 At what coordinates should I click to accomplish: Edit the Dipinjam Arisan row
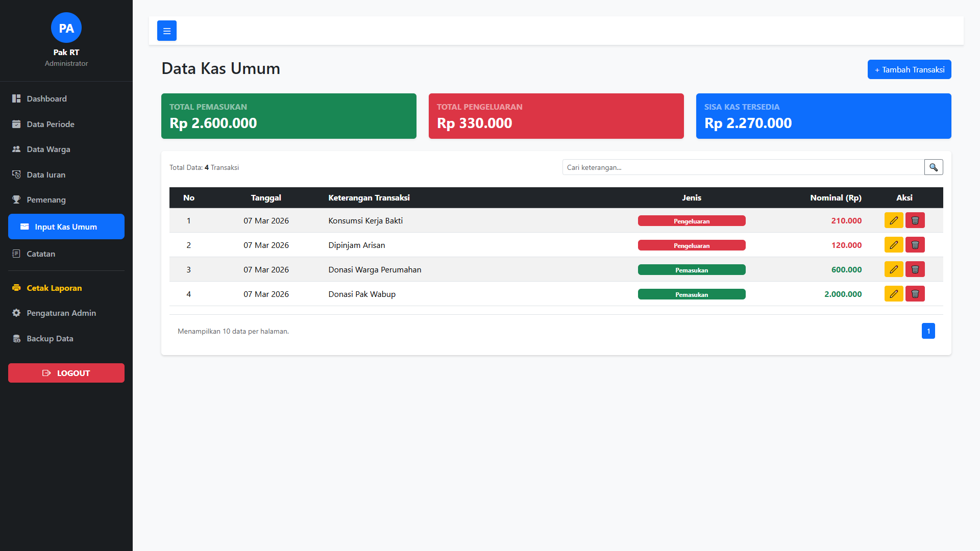coord(893,245)
